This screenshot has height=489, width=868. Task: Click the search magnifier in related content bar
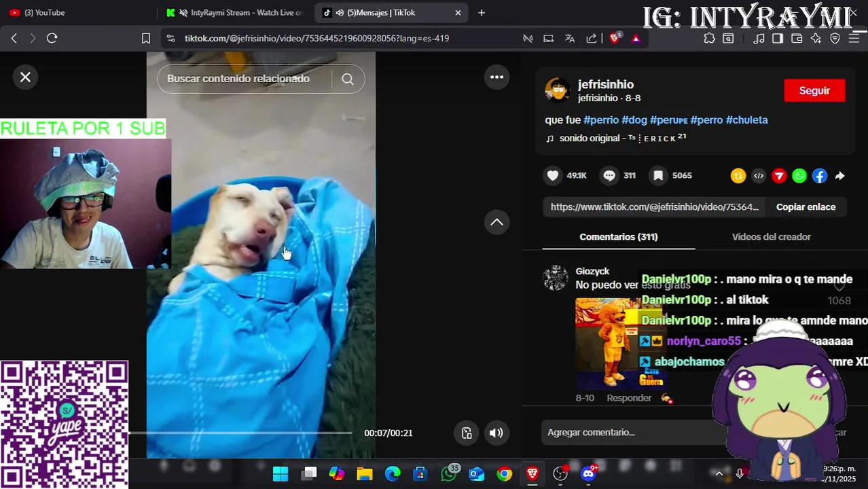[348, 79]
